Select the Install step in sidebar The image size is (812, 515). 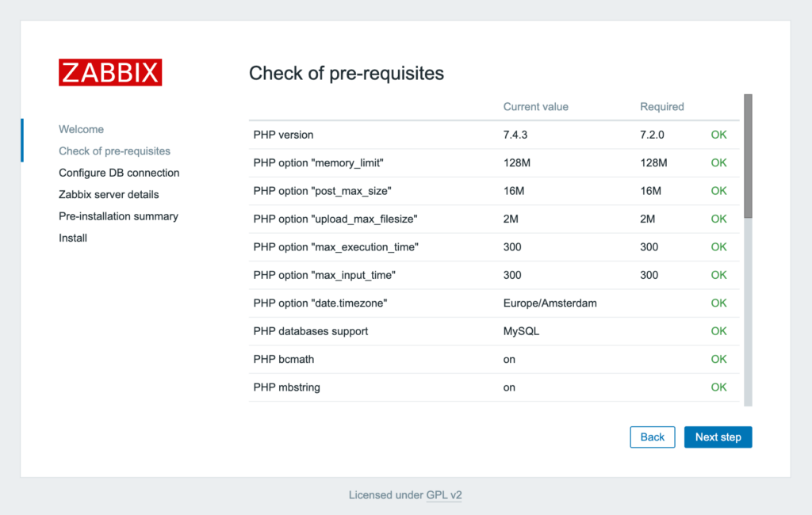[73, 238]
